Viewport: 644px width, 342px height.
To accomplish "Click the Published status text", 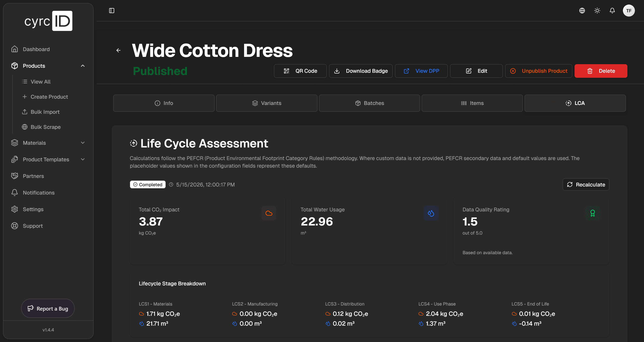I will click(160, 71).
